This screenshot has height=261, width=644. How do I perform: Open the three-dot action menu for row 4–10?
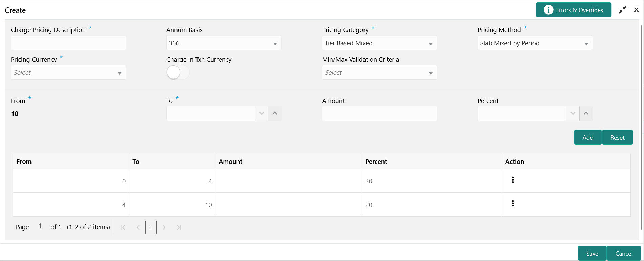[x=513, y=203]
